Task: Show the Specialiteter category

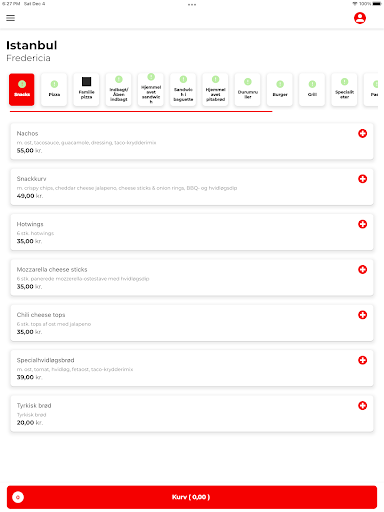Action: tap(344, 89)
